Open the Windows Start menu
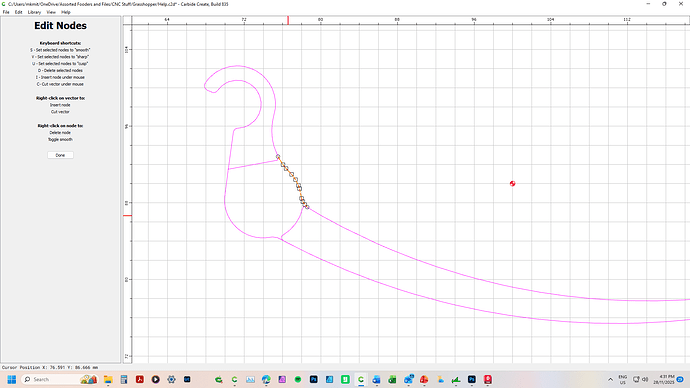Screen dimensions: 690x388 point(11,379)
